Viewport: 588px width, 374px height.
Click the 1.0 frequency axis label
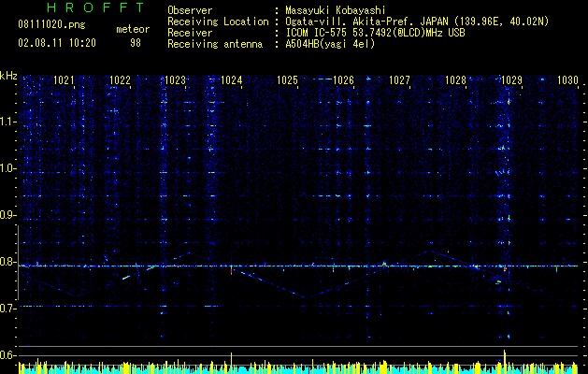click(8, 168)
